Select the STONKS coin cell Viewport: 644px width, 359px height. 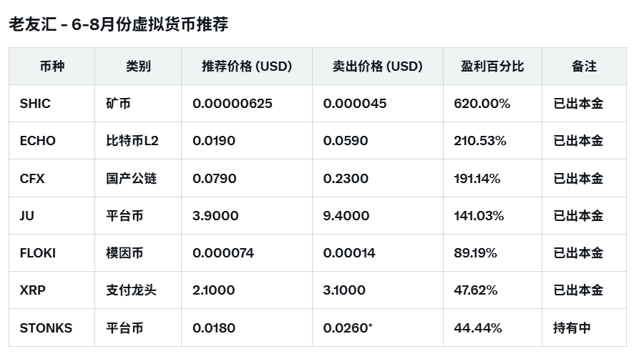[x=46, y=328]
